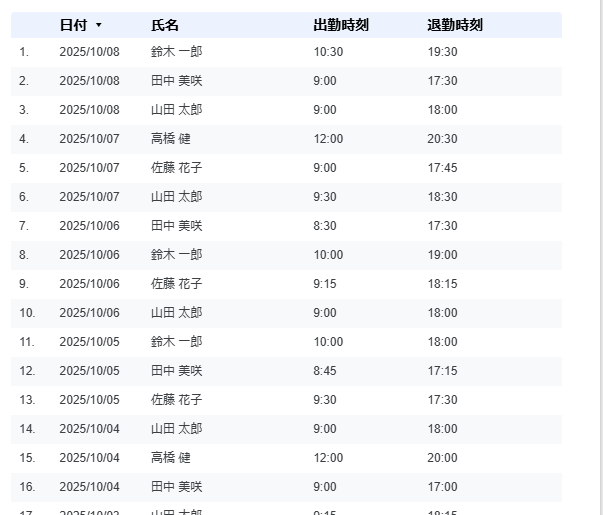
Task: Click the vertical scrollbar on right edge
Action: (x=600, y=250)
